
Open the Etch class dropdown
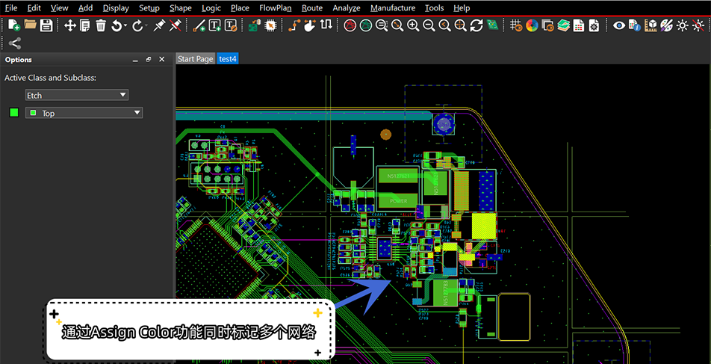(x=77, y=95)
